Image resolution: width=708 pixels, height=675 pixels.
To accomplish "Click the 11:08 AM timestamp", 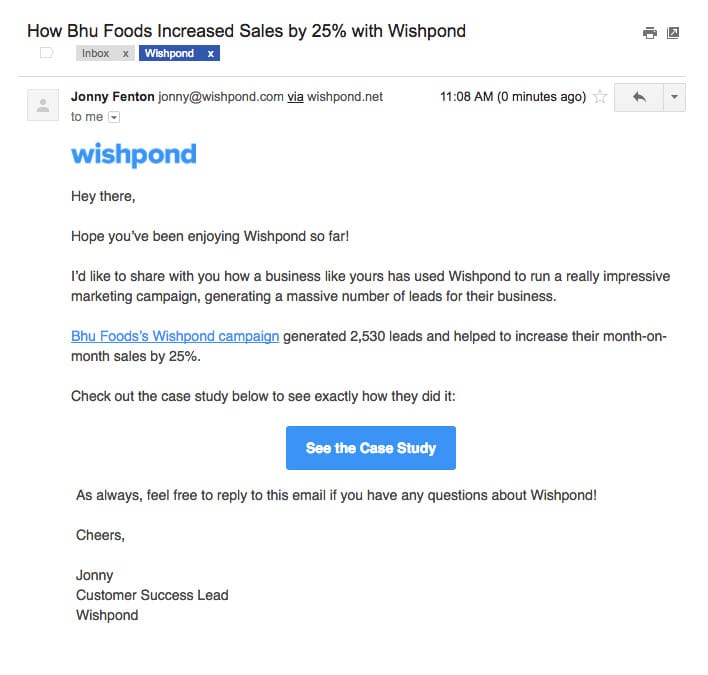I will 512,97.
